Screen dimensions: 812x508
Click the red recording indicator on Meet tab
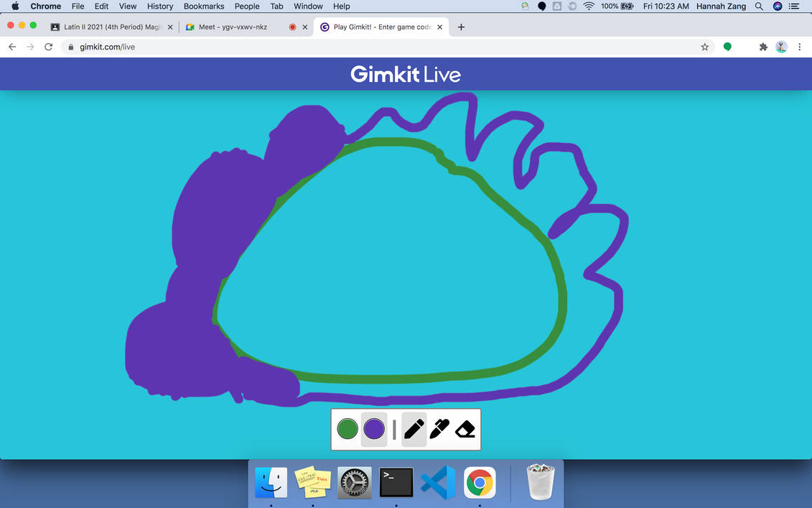pyautogui.click(x=293, y=27)
